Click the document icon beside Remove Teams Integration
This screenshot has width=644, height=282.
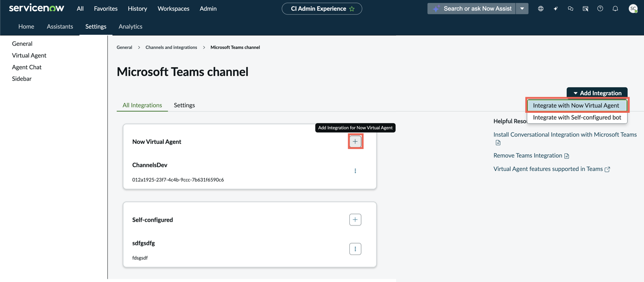tap(567, 156)
